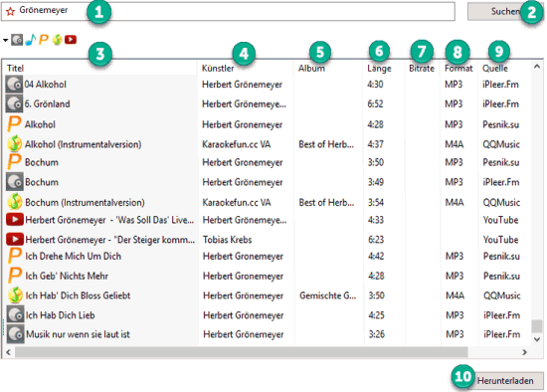Click the horizontal scrollbar thumb
The image size is (547, 392).
[x=241, y=352]
